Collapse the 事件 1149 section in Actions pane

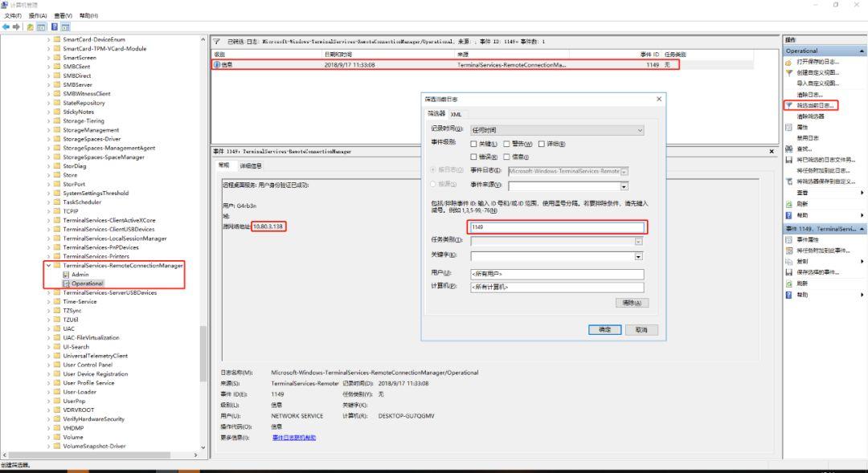(862, 229)
